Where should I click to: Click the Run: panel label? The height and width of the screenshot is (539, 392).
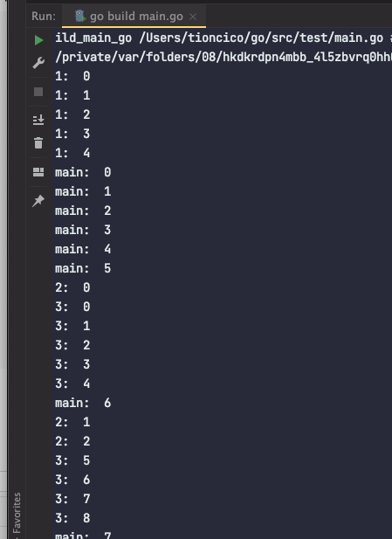point(44,16)
